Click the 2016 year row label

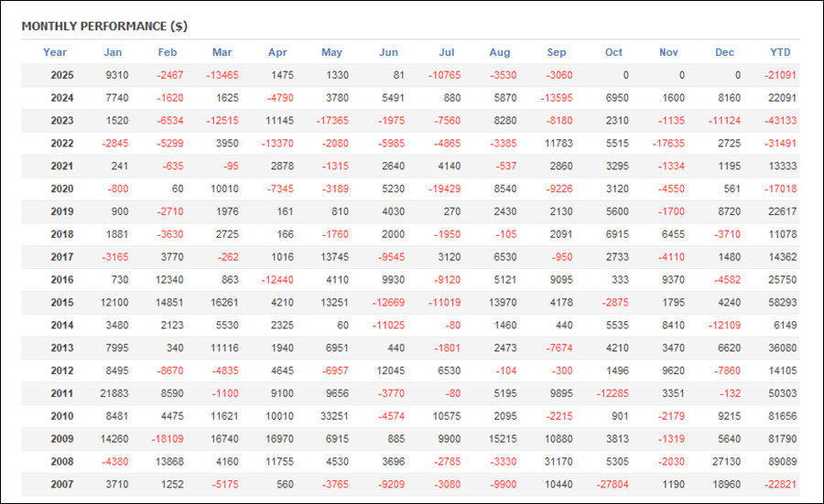coord(61,280)
